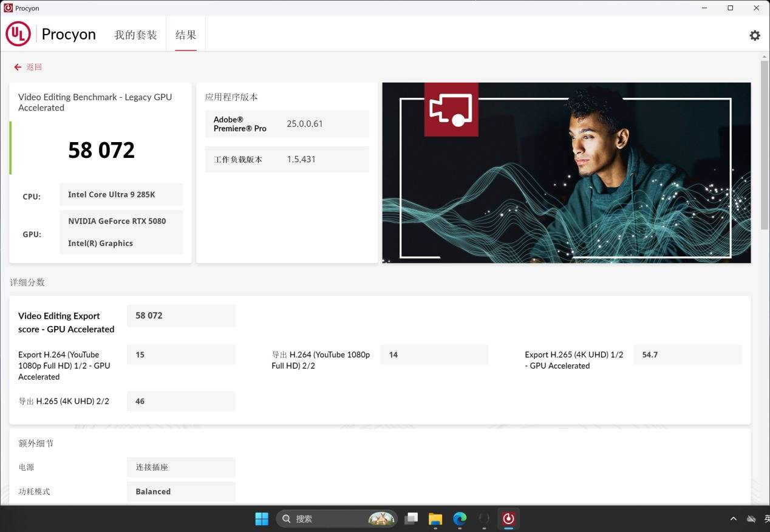The image size is (770, 532).
Task: Click the 返回 link to go back
Action: (x=34, y=67)
